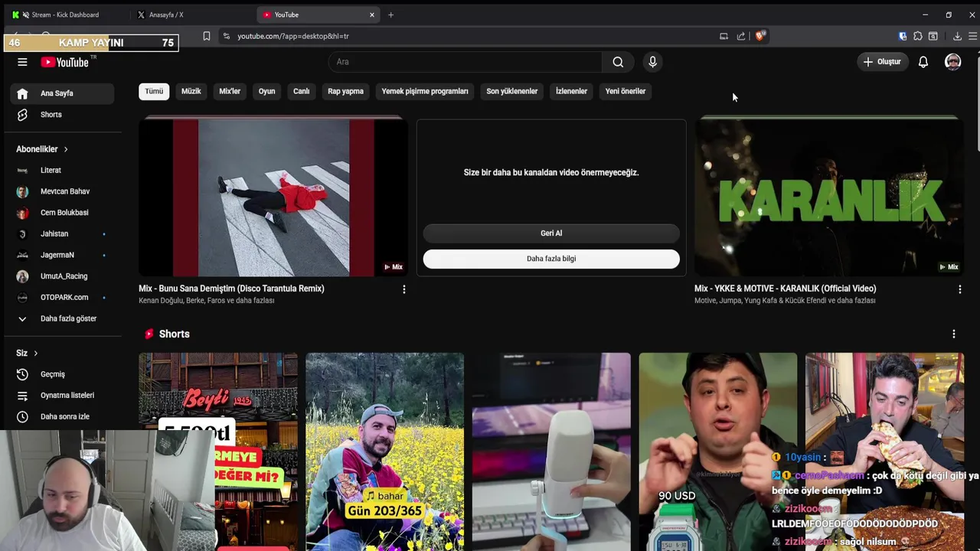The height and width of the screenshot is (551, 980).
Task: Open the OTOPARK.com channel
Action: pyautogui.click(x=63, y=297)
